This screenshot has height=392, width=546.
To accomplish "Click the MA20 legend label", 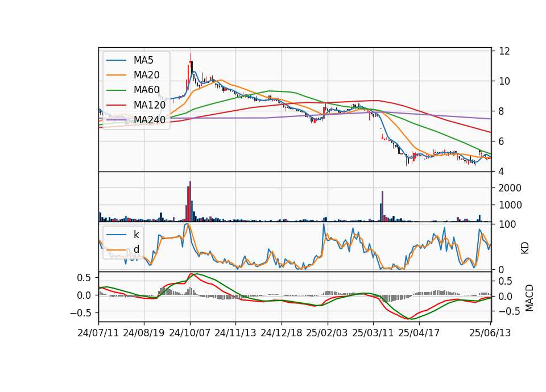I will [x=147, y=75].
